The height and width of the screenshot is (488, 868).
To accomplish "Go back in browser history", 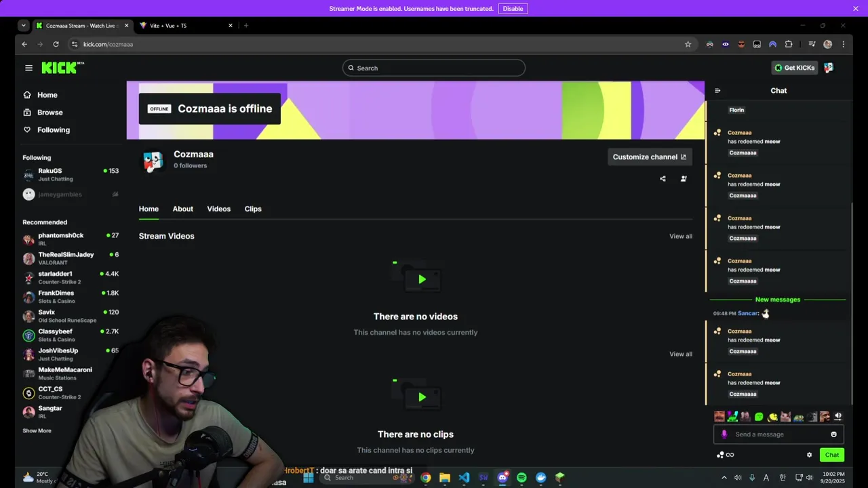I will 24,44.
